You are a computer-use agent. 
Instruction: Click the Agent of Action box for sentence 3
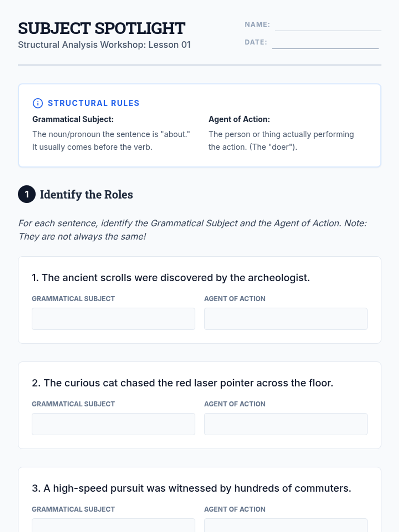click(x=286, y=526)
